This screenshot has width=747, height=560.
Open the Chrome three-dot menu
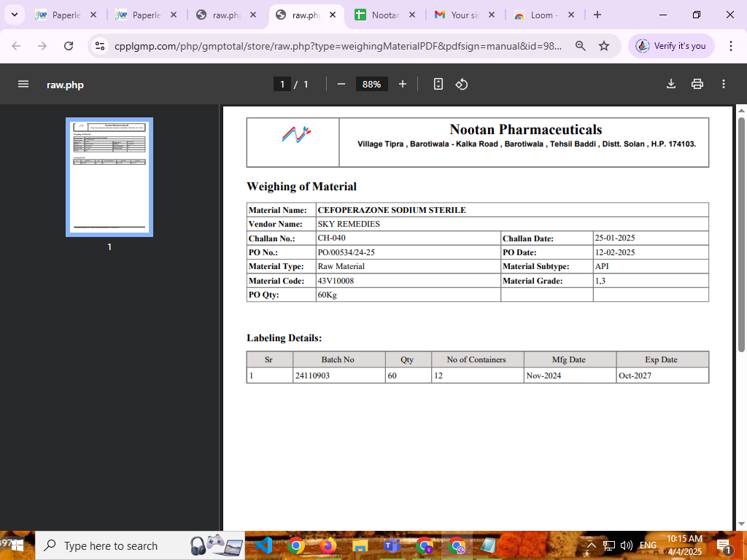tap(730, 46)
